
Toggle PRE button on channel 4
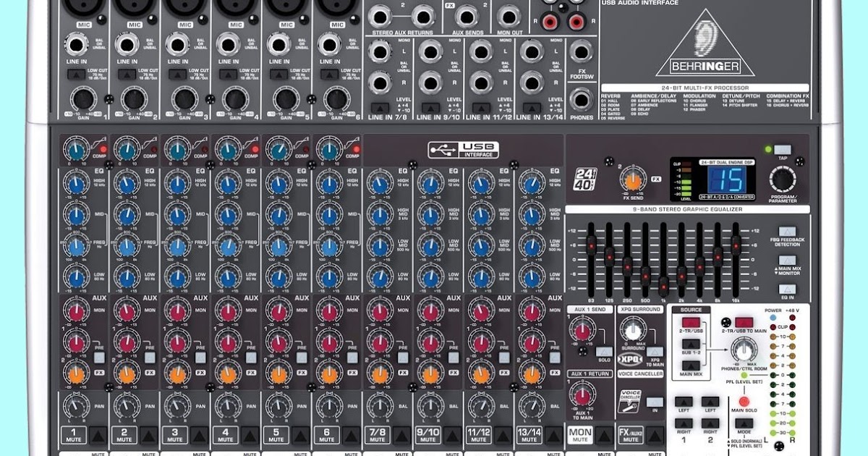[x=251, y=358]
